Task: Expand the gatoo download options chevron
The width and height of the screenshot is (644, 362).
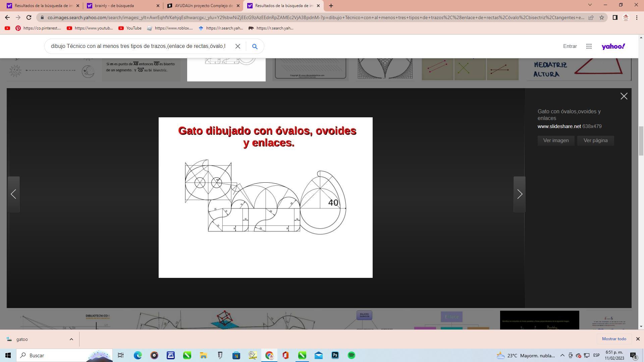Action: [71, 339]
